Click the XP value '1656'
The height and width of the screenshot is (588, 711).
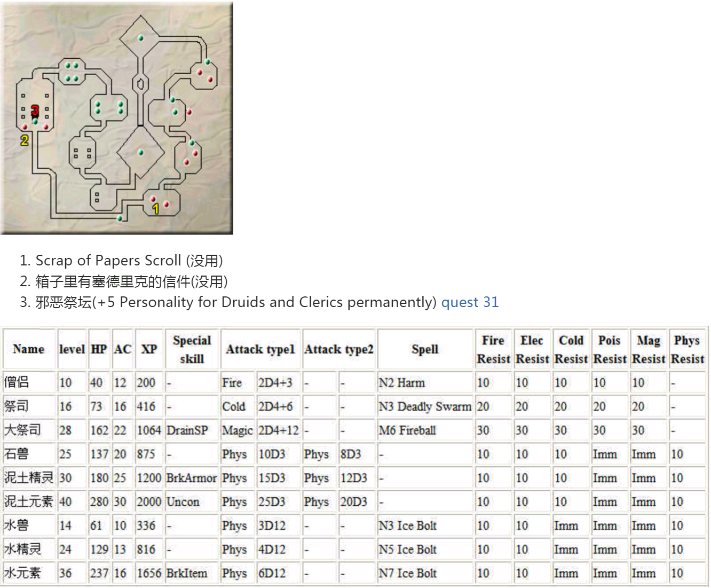[149, 573]
